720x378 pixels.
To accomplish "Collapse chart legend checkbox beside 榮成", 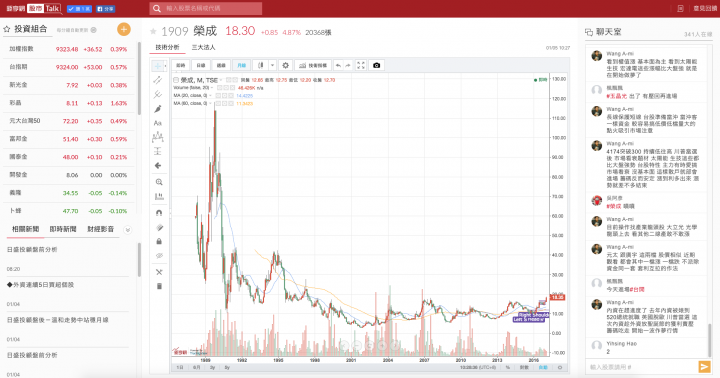I will tap(176, 80).
